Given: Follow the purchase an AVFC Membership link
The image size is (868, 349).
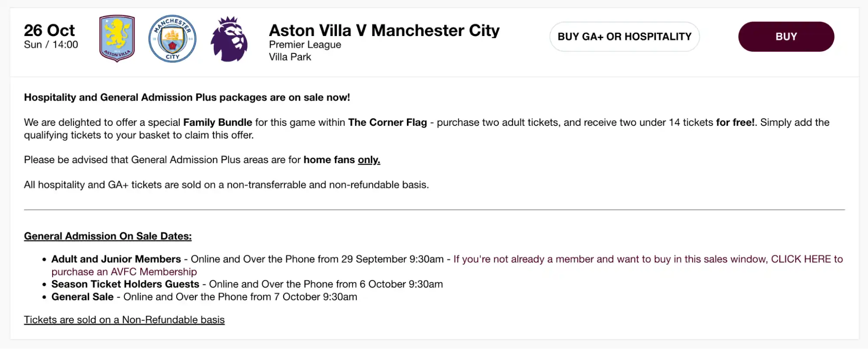Looking at the screenshot, I should tap(124, 271).
